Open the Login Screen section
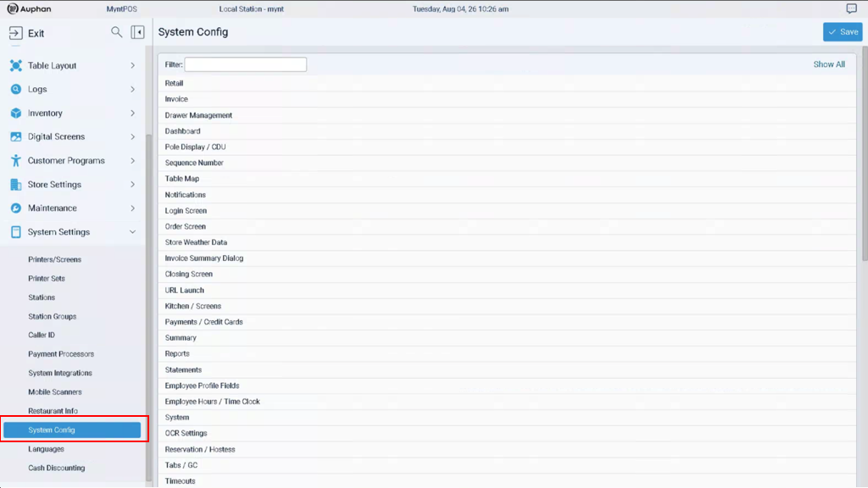868x488 pixels. 507,211
